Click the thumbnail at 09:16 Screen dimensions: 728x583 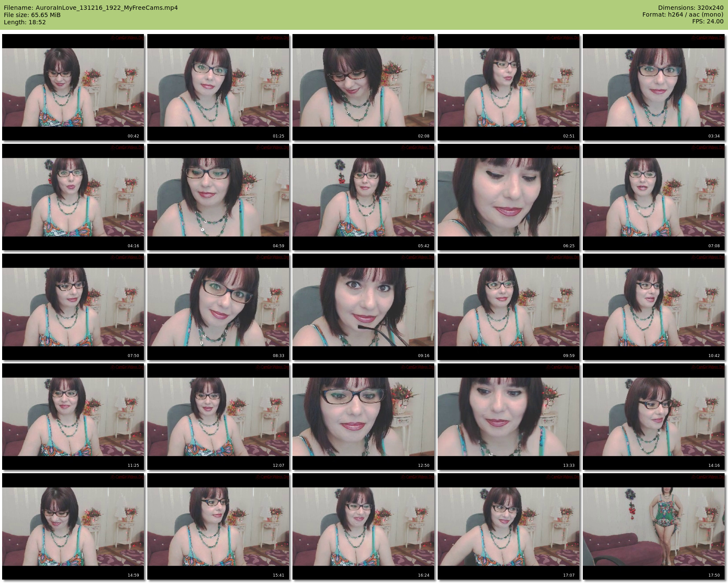364,307
